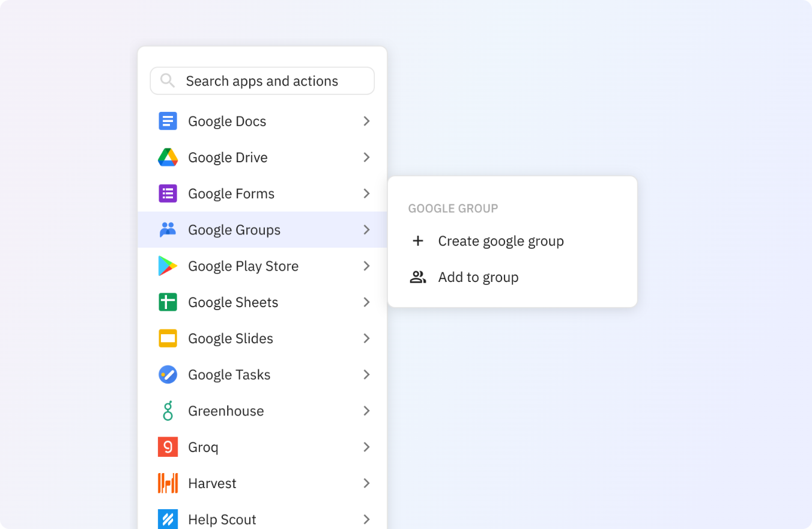
Task: Select the Google Tasks label
Action: coord(229,375)
